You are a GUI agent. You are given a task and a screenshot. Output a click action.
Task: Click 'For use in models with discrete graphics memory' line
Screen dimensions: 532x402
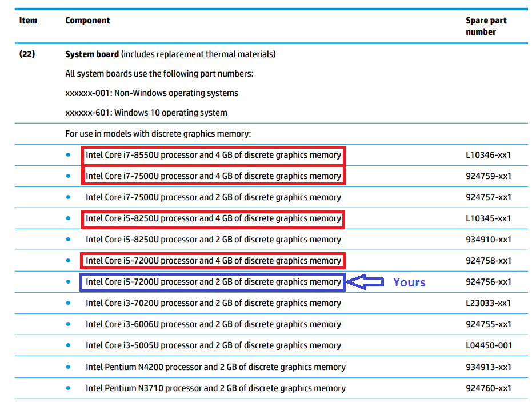pyautogui.click(x=158, y=134)
